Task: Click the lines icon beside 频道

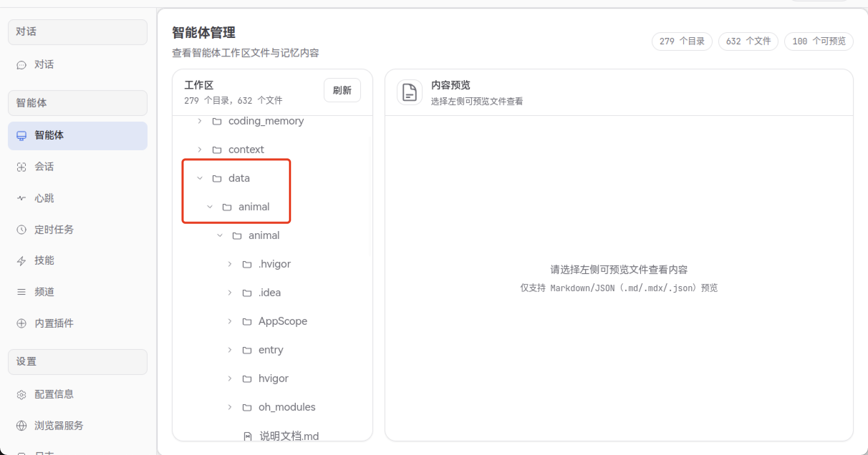Action: [x=21, y=292]
